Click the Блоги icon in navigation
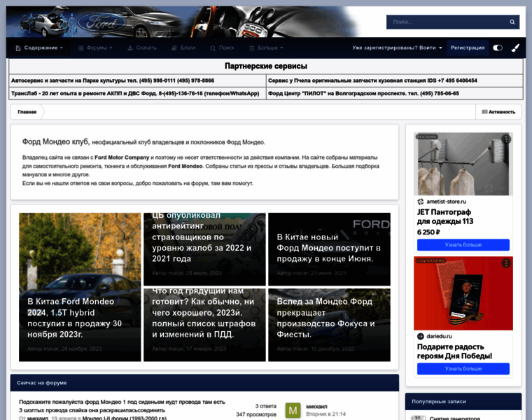The width and height of the screenshot is (532, 420). 174,48
